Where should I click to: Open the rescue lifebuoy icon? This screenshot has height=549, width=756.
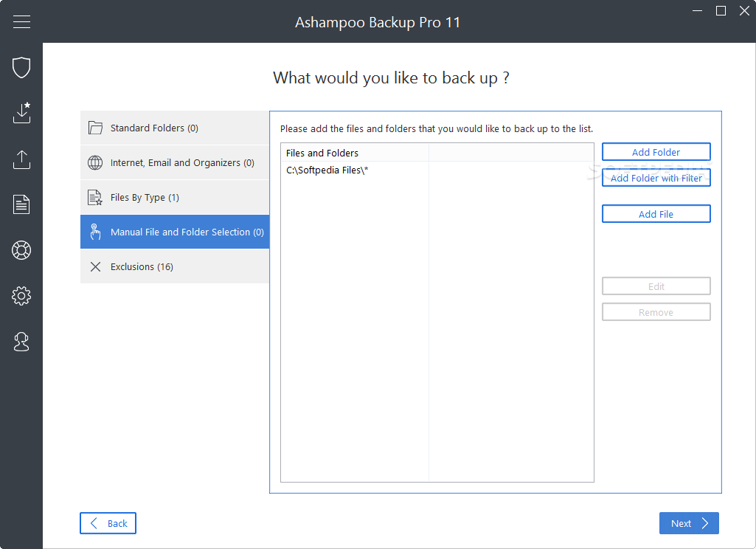[21, 250]
